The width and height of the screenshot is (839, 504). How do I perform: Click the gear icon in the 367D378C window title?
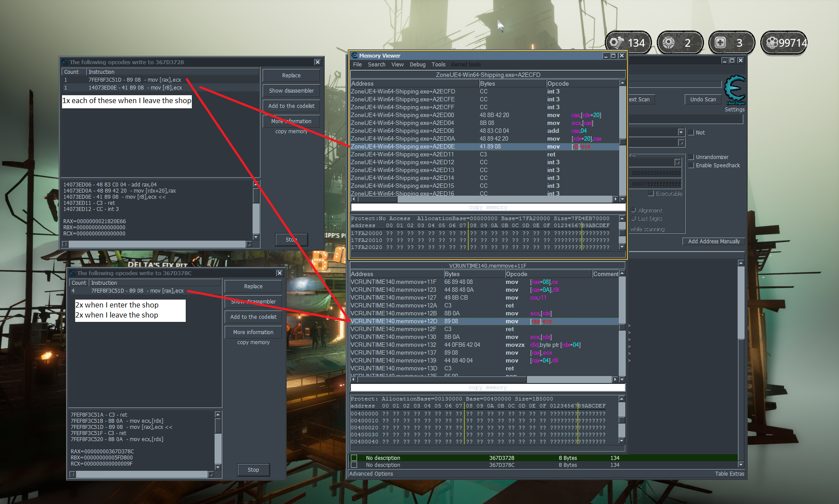(73, 273)
